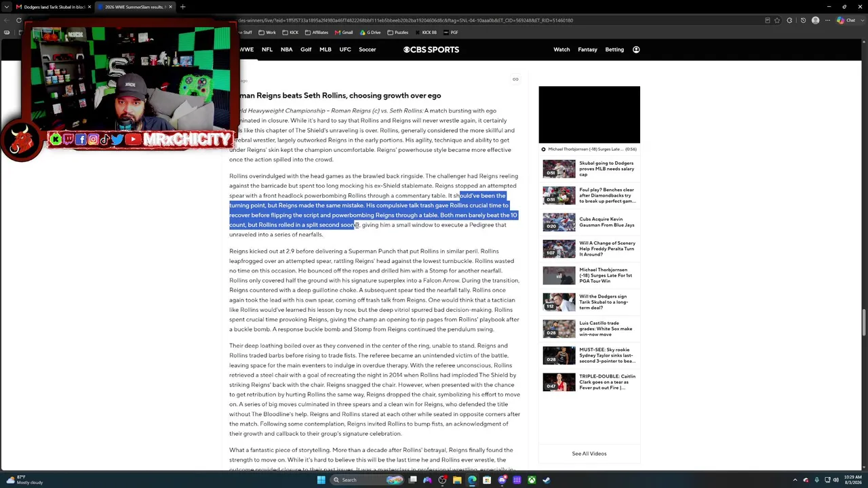
Task: Open Luis Castillo trade grades video
Action: tap(589, 329)
